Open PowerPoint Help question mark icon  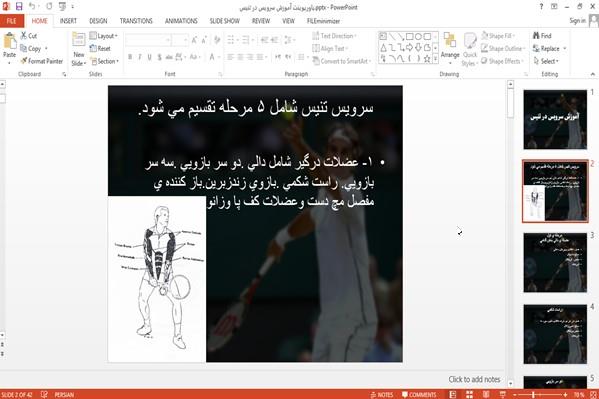click(x=541, y=6)
